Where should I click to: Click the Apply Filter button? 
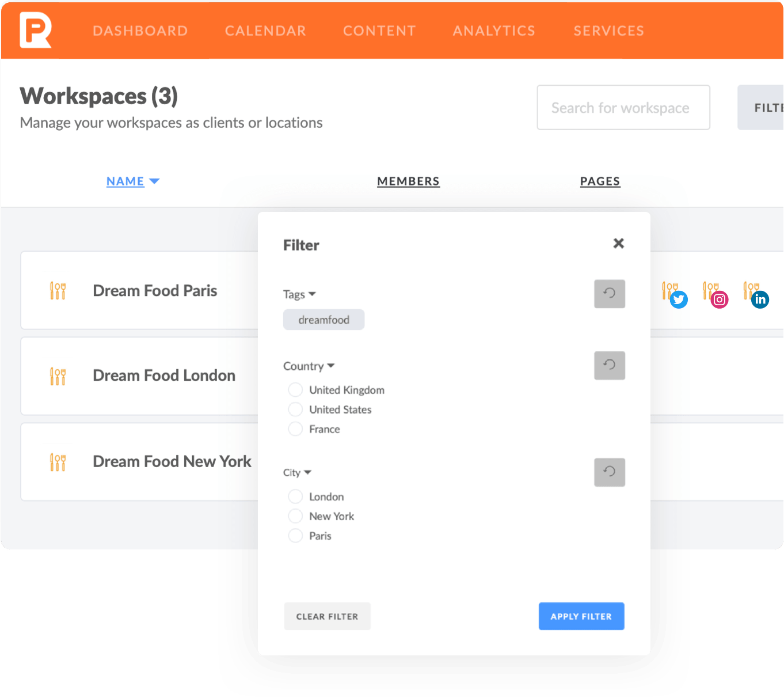(x=581, y=616)
